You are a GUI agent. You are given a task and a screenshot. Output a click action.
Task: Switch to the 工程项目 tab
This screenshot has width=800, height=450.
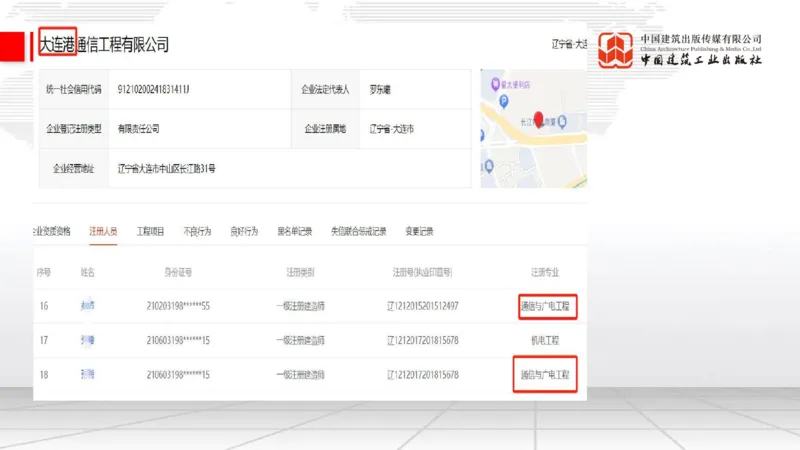(x=150, y=232)
